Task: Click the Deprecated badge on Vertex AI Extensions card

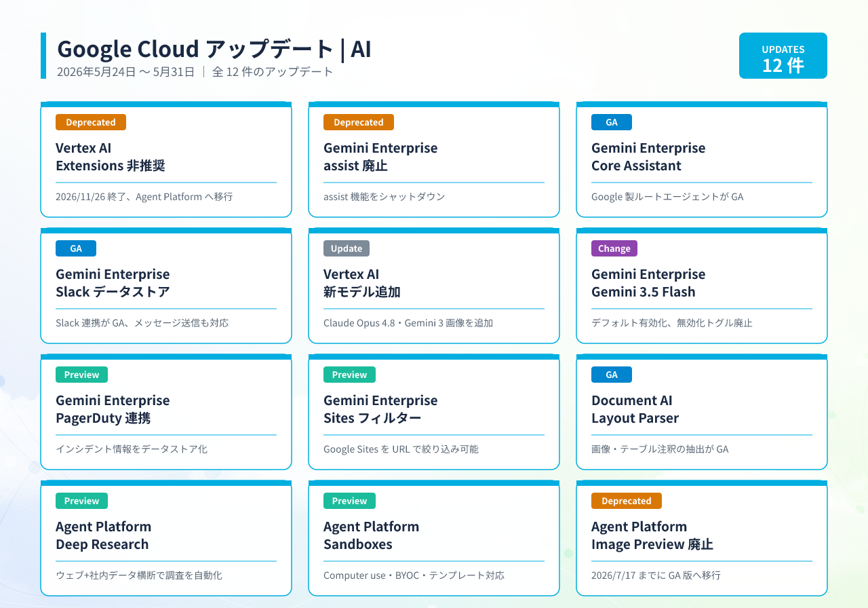Action: point(91,122)
